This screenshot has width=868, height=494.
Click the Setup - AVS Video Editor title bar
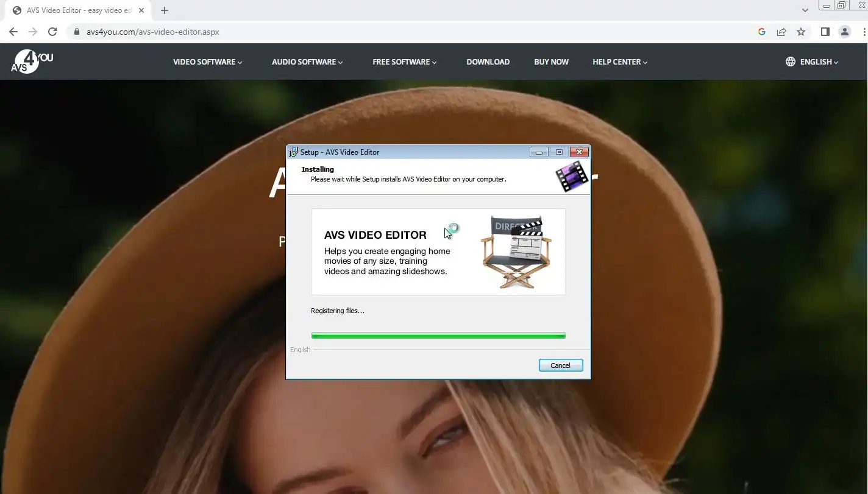[x=408, y=152]
